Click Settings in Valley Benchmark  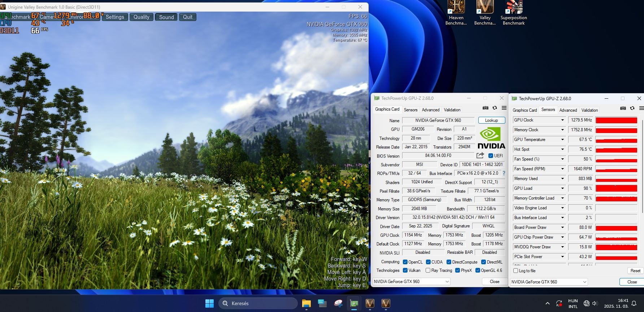(x=115, y=17)
